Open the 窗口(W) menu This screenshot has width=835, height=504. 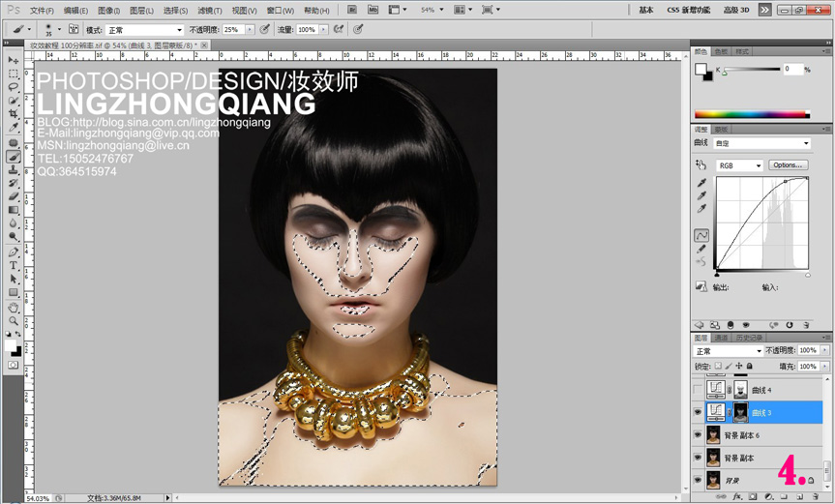pos(281,10)
